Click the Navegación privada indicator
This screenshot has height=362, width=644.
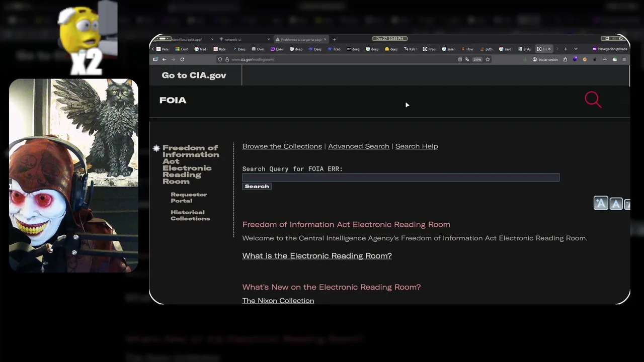(610, 49)
